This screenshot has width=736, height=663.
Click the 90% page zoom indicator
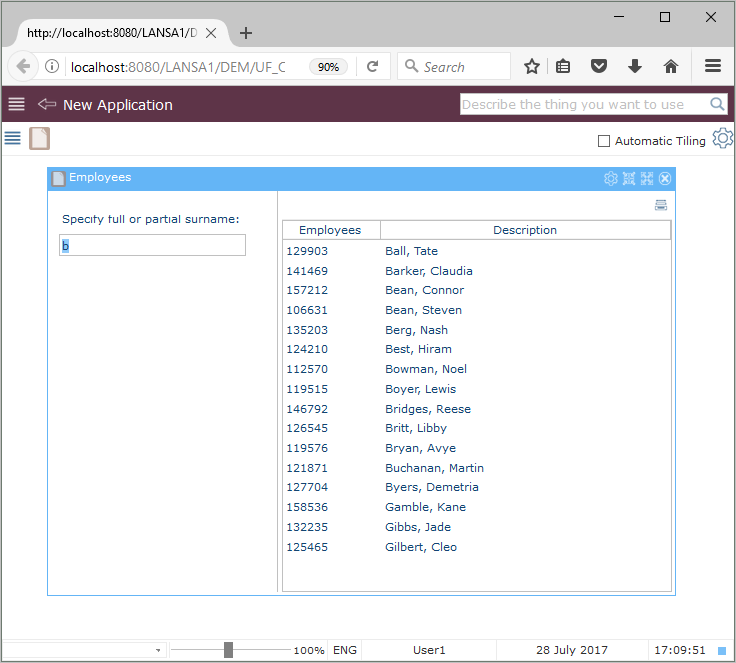pos(327,67)
